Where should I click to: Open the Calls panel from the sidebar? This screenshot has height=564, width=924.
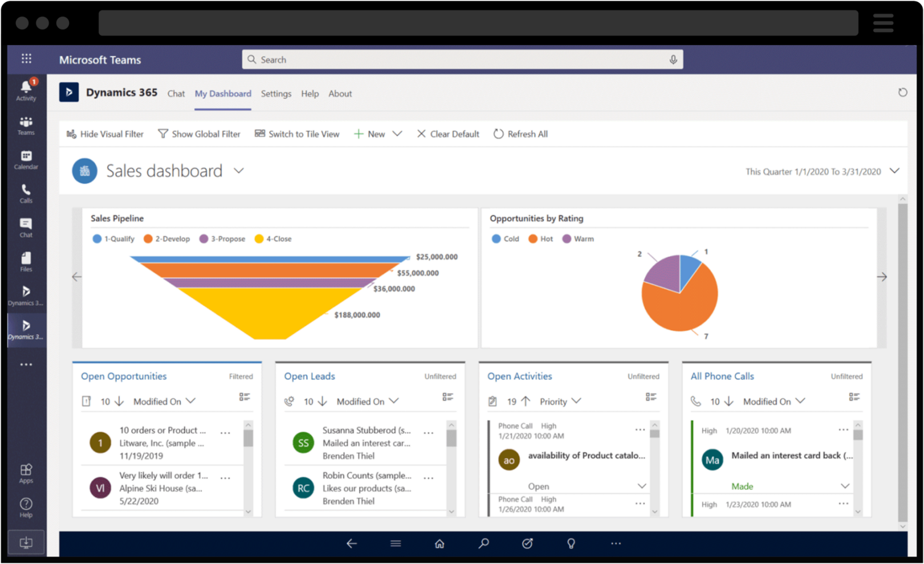(26, 193)
